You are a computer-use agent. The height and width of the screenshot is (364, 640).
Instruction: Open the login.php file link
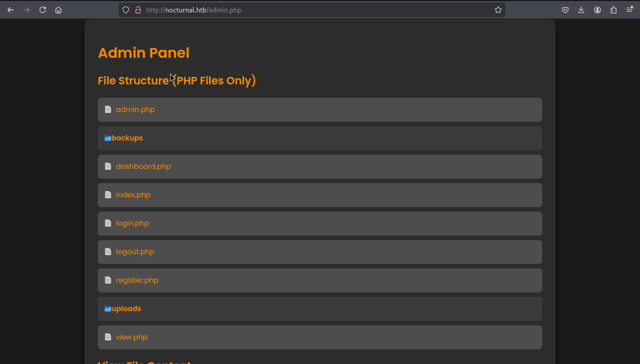click(x=132, y=223)
